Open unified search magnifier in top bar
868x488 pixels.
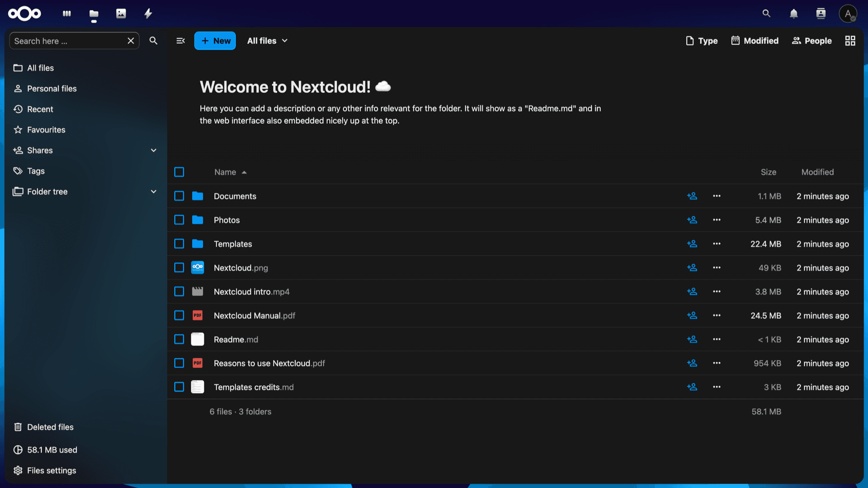[x=766, y=14]
